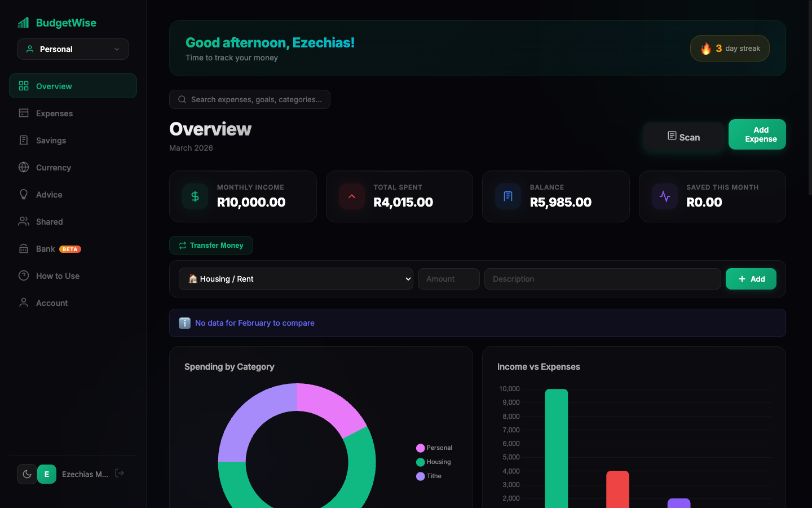Click the 3 day streak badge

(730, 49)
